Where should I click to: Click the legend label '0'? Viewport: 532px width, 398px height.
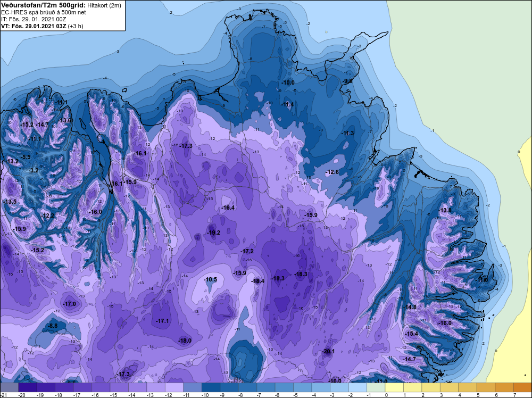pos(386,395)
